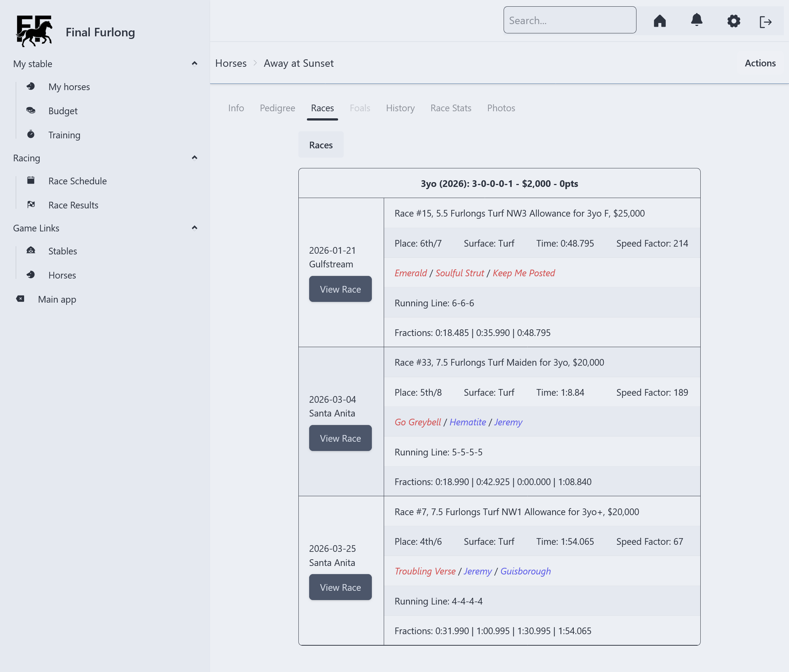Screen dimensions: 789x672
Task: Collapse the My stable section
Action: click(194, 63)
